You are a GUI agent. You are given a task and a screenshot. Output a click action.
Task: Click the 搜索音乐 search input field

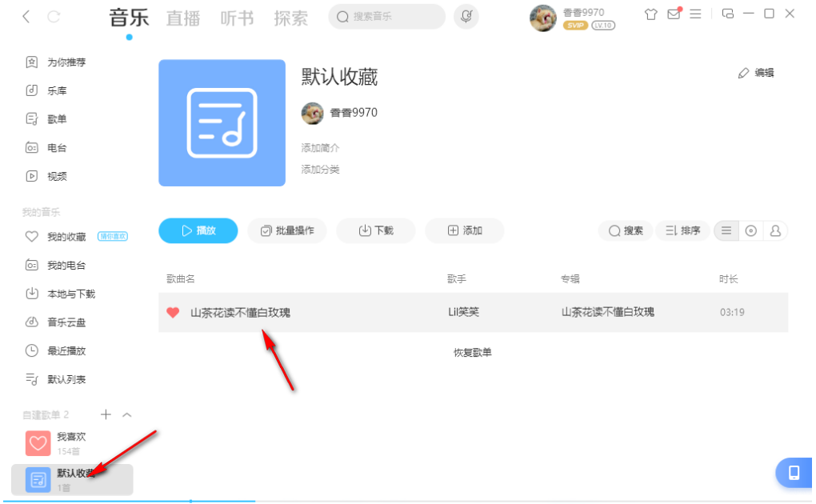pyautogui.click(x=386, y=16)
